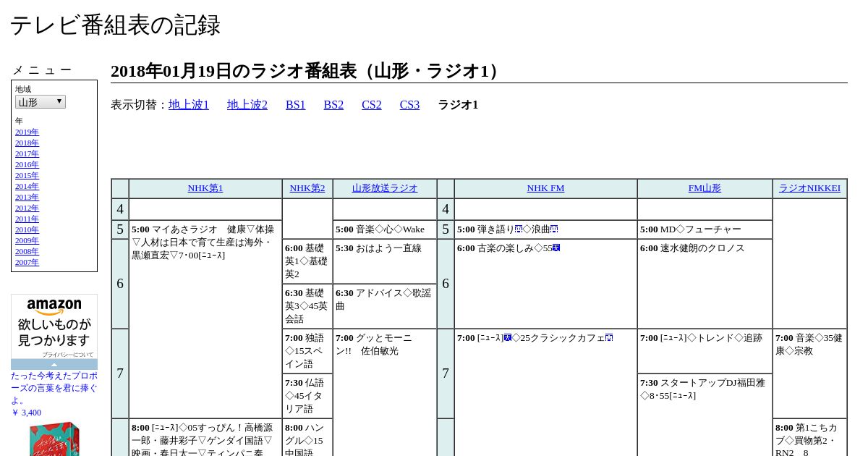This screenshot has width=868, height=456.
Task: Click the red book cover thumbnail
Action: coord(54,439)
